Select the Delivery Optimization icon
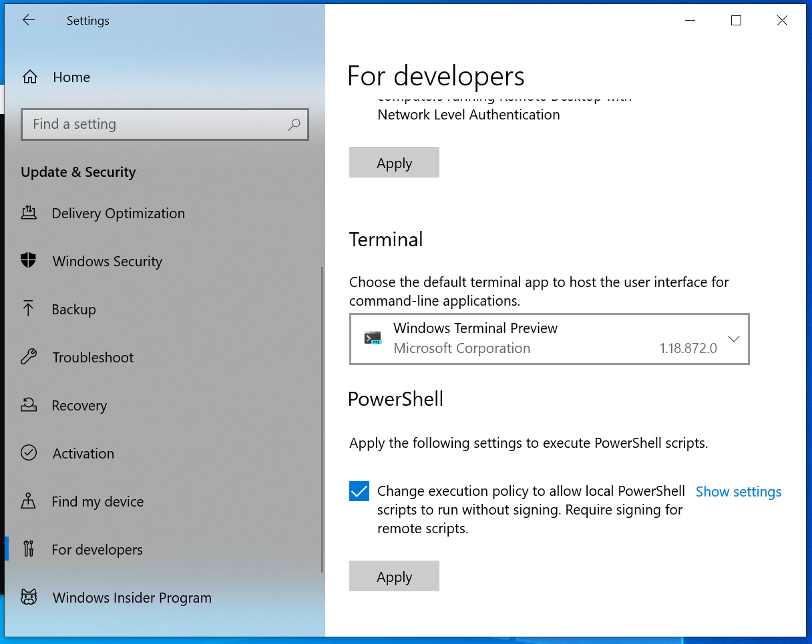This screenshot has height=644, width=812. [29, 212]
